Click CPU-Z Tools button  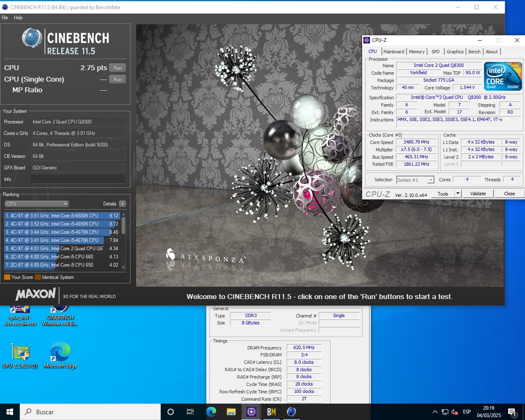(443, 194)
